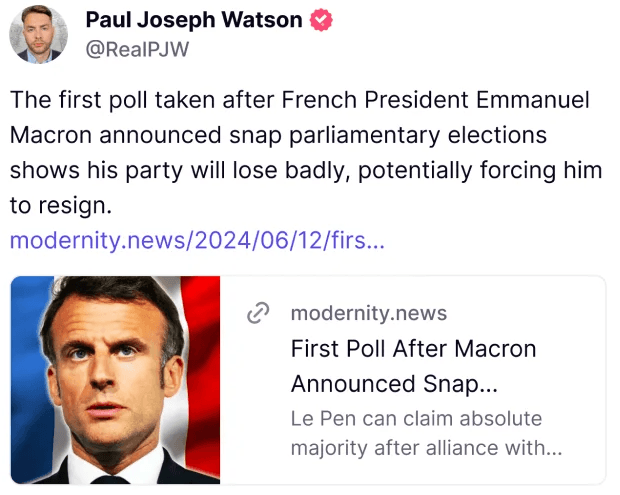Screen dimensions: 620x495
Task: Click description line 'majority after alliance with…'
Action: [426, 448]
